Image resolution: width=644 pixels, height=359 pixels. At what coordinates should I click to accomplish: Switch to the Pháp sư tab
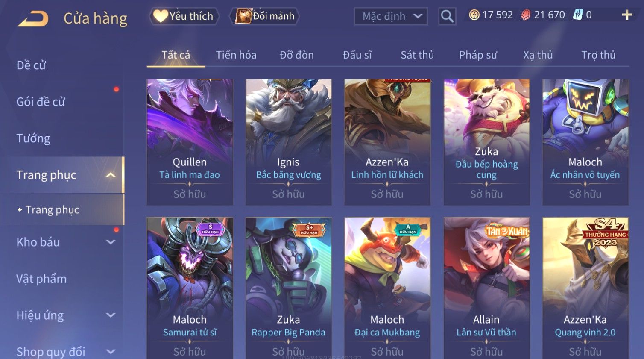click(478, 55)
